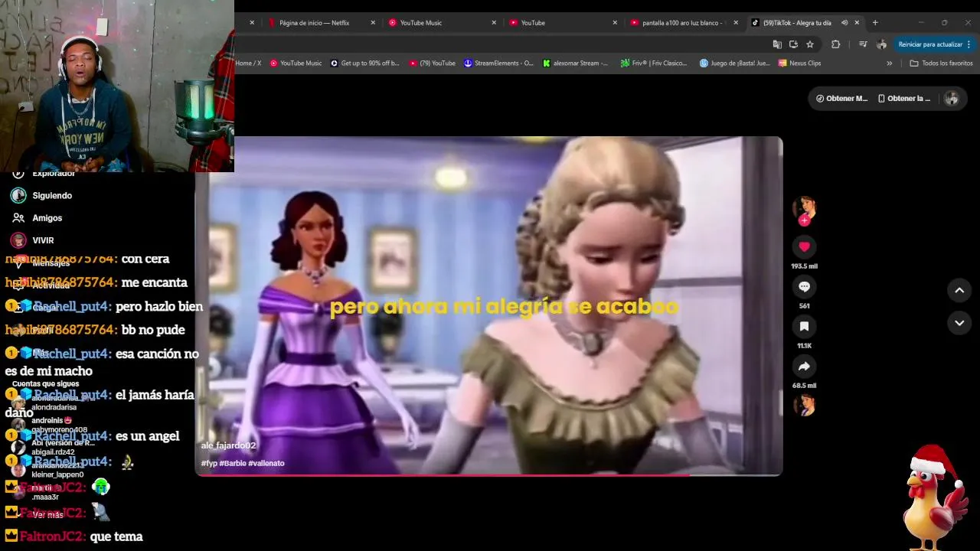This screenshot has height=551, width=980.
Task: Switch to Netflix tab
Action: click(x=314, y=23)
